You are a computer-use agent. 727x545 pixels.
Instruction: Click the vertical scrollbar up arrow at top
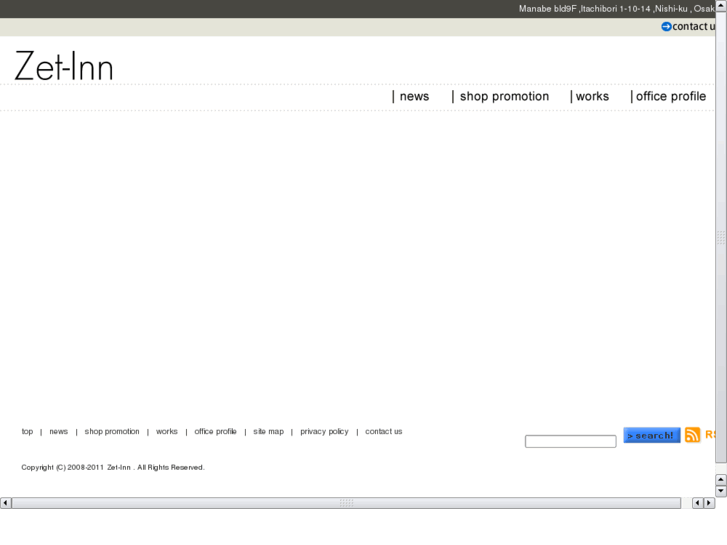(721, 5)
